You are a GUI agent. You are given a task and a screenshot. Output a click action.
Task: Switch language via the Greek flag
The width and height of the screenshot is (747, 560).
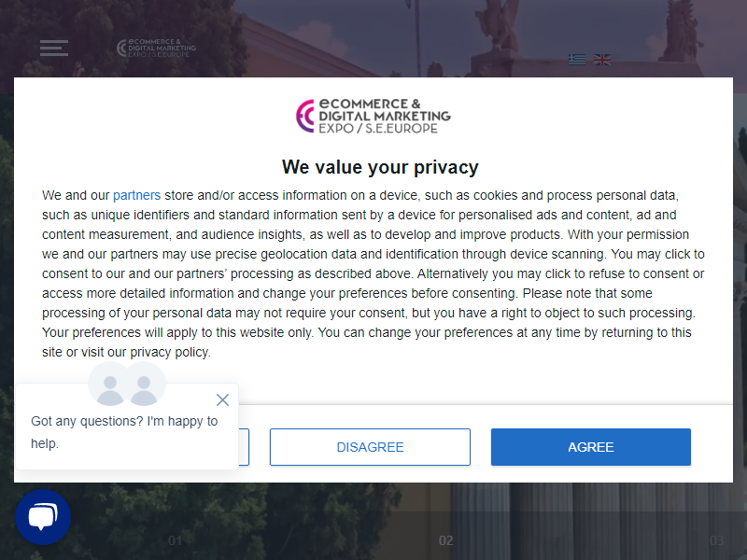coord(577,60)
